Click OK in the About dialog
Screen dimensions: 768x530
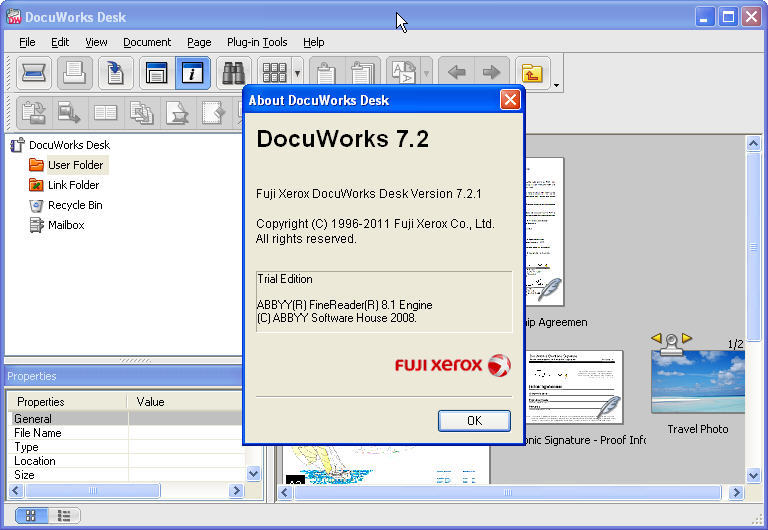474,421
